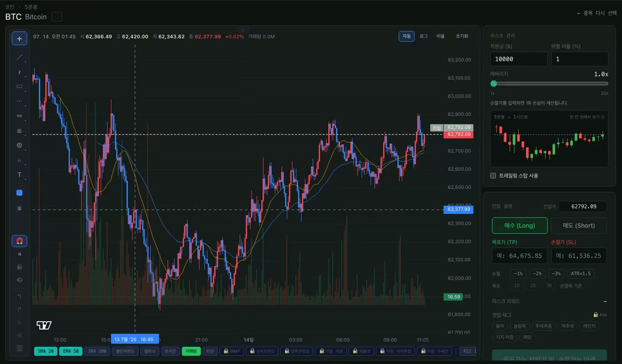Click the locked 슈퍼트렌드 indicator
622x364 pixels.
click(263, 351)
